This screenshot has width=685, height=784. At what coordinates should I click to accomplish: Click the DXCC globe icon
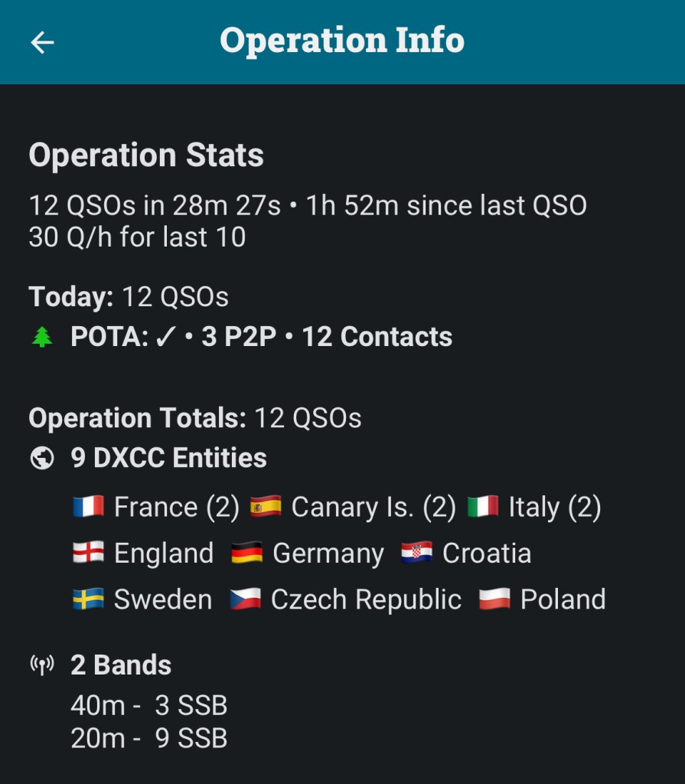(x=42, y=459)
